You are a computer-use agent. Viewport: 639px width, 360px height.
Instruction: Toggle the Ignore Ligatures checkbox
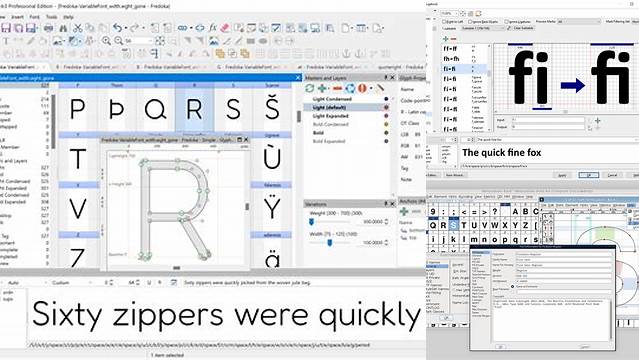(x=506, y=22)
